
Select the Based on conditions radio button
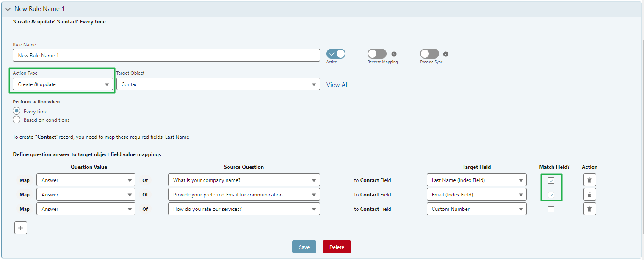[16, 120]
